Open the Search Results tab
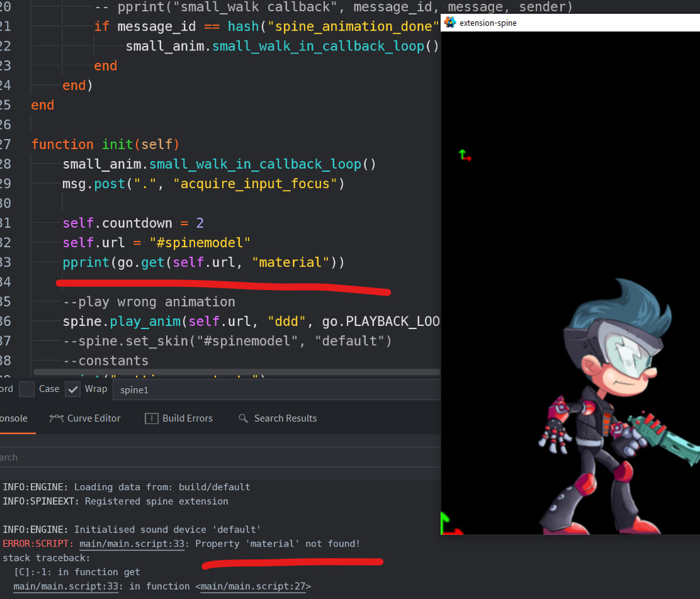 tap(278, 418)
